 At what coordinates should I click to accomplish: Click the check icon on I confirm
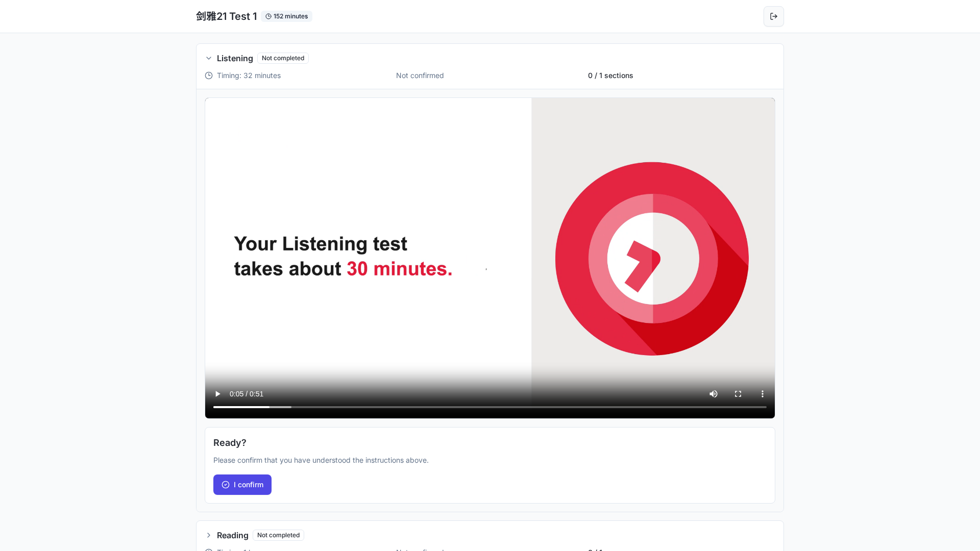pyautogui.click(x=226, y=485)
